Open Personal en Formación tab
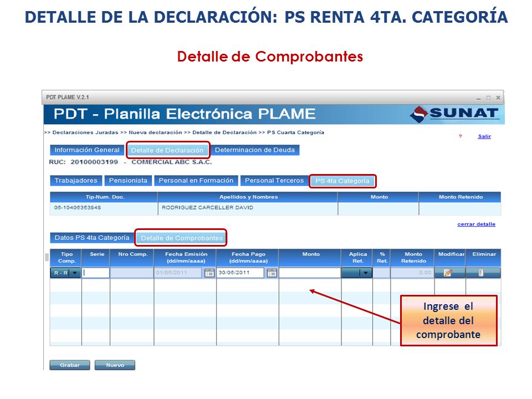Image resolution: width=532 pixels, height=399 pixels. 196,181
